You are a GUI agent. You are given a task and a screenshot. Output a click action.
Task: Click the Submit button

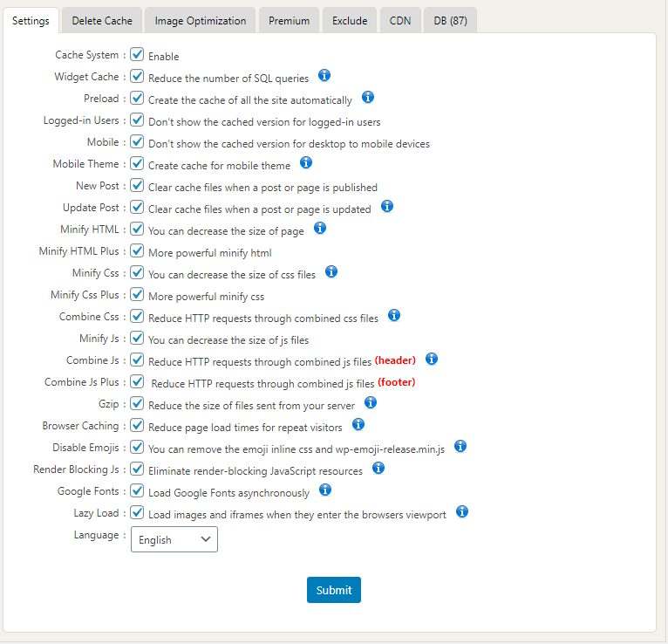coord(334,590)
